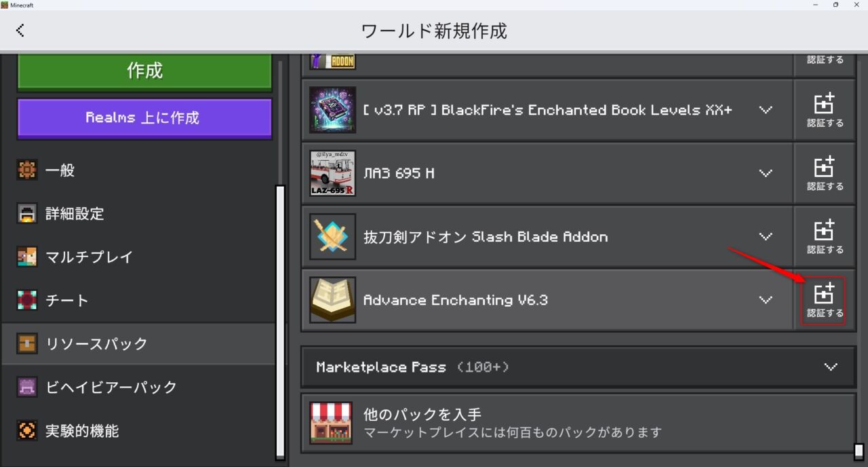Image resolution: width=868 pixels, height=467 pixels.
Task: Click the マルチプレイ faces icon
Action: [27, 257]
